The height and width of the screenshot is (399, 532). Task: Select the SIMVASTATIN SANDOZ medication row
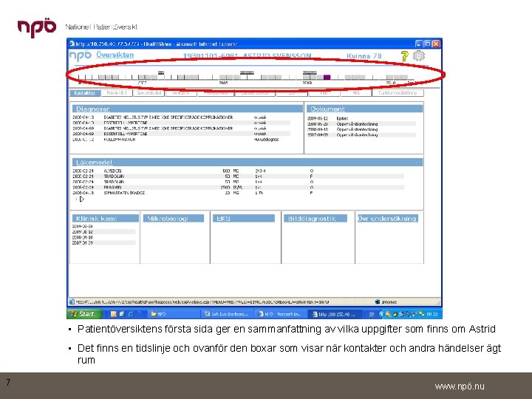[x=237, y=193]
